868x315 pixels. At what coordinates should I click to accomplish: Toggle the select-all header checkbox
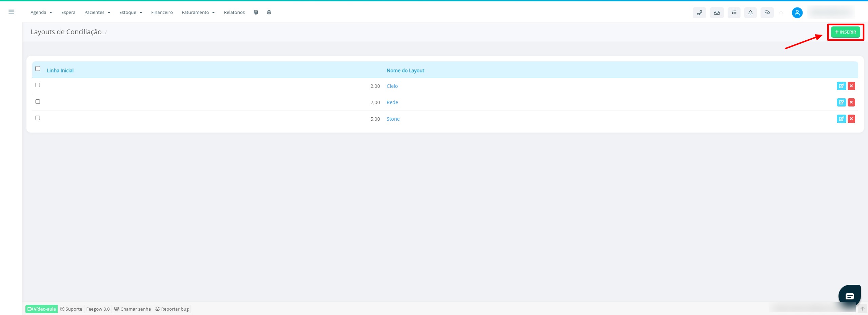38,68
